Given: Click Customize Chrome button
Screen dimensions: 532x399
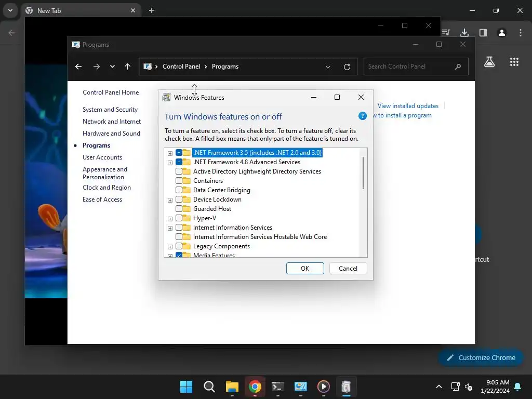Looking at the screenshot, I should (x=481, y=357).
